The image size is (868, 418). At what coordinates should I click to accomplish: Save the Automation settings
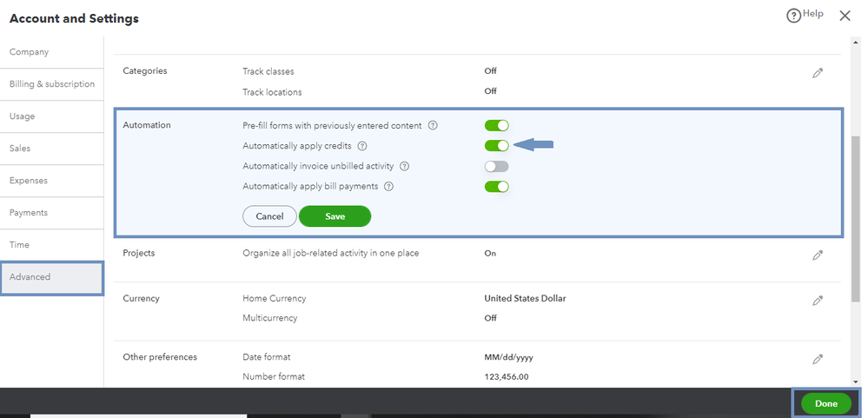(335, 216)
